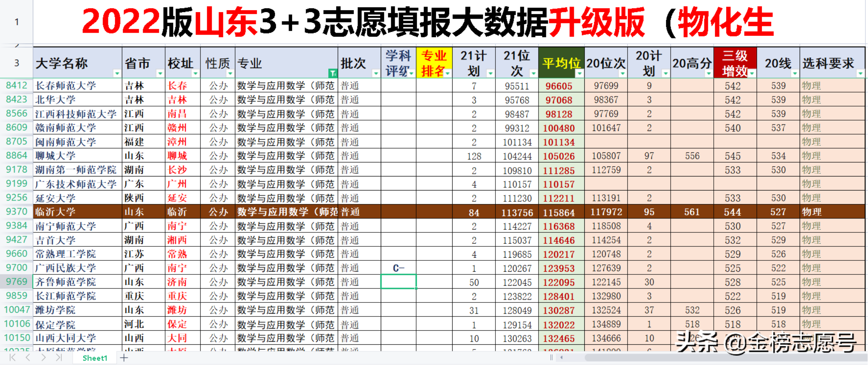The image size is (868, 365).
Task: Open the filter dropdown on 大学名称 column
Action: [117, 73]
